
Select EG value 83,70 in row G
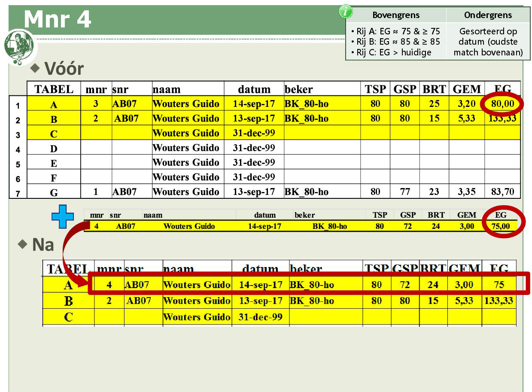502,192
